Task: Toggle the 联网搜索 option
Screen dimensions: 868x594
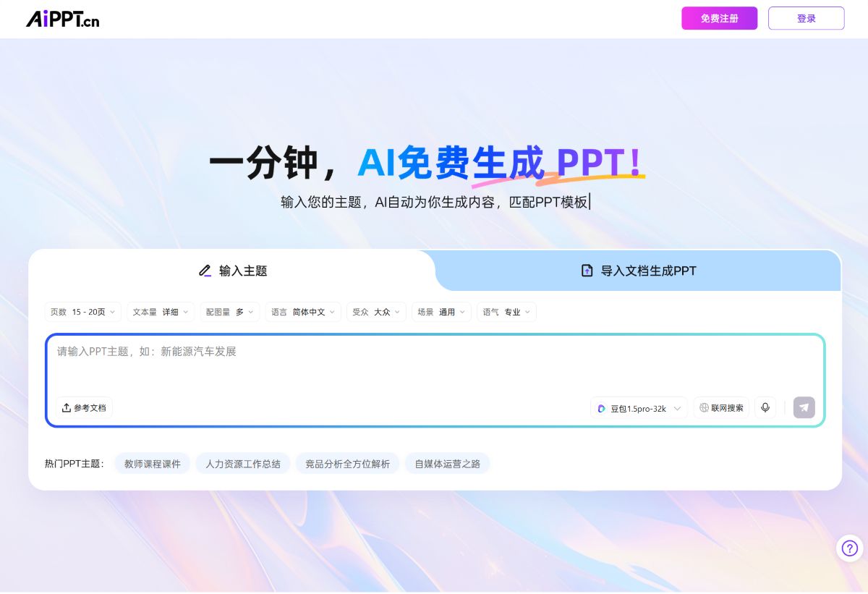Action: [721, 408]
